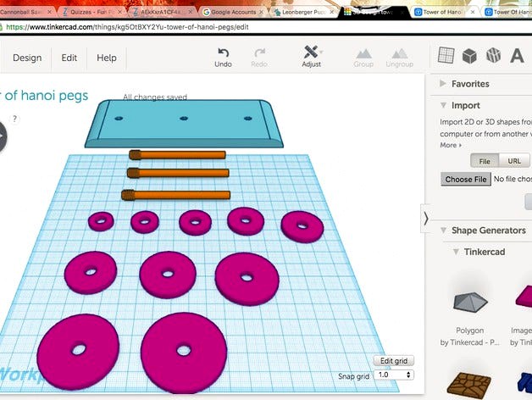The height and width of the screenshot is (400, 532).
Task: Open the Design menu
Action: click(26, 58)
